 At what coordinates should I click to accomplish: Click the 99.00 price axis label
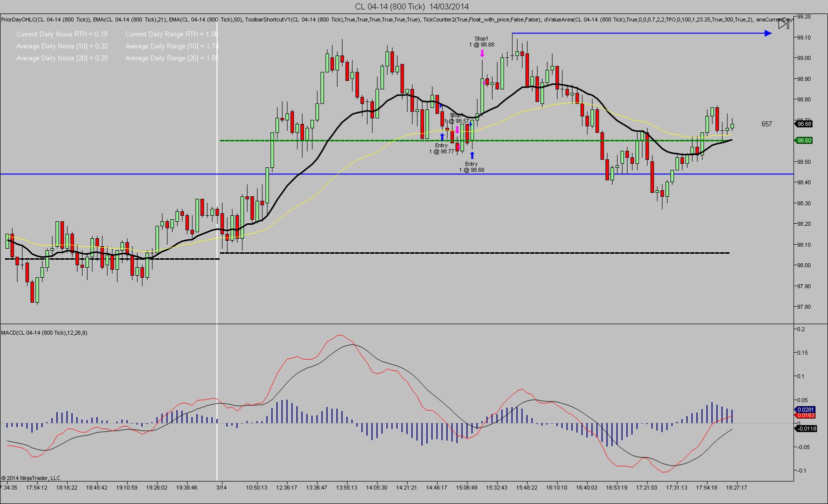click(x=803, y=58)
